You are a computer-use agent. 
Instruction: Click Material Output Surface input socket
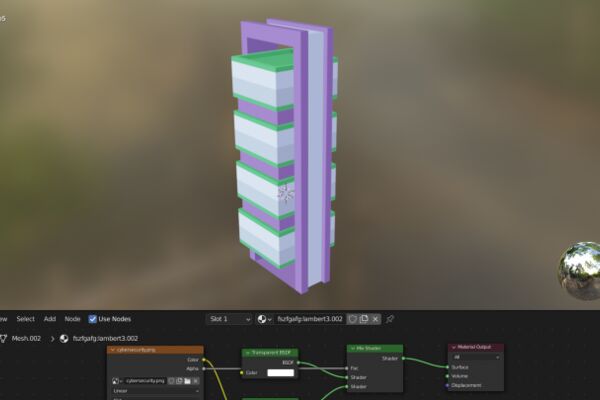tap(447, 367)
